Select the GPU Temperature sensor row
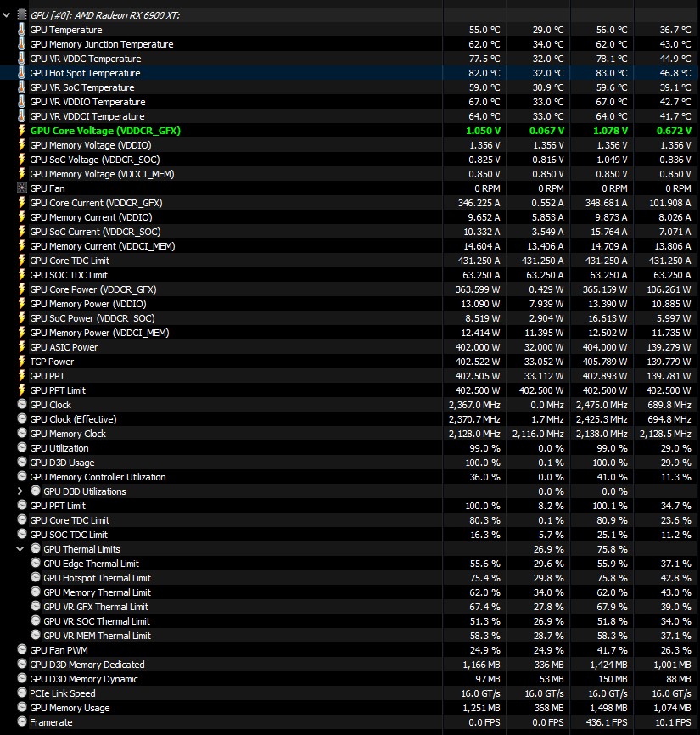 tap(350, 30)
